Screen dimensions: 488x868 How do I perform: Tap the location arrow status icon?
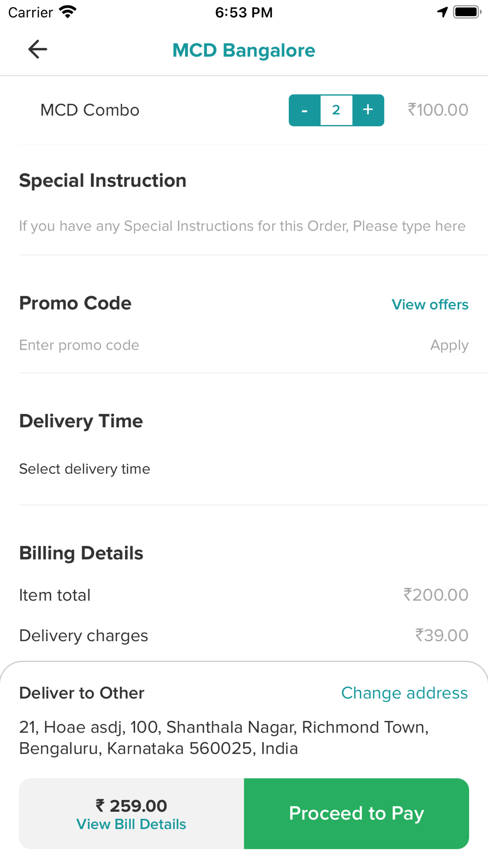click(x=443, y=12)
